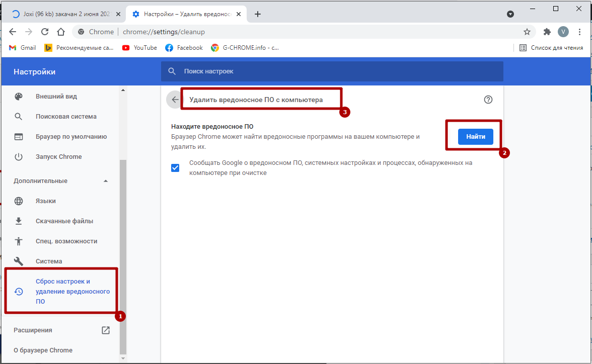Image resolution: width=592 pixels, height=364 pixels.
Task: Click the Удалить вредоносное ПО с компьютера heading
Action: (256, 100)
